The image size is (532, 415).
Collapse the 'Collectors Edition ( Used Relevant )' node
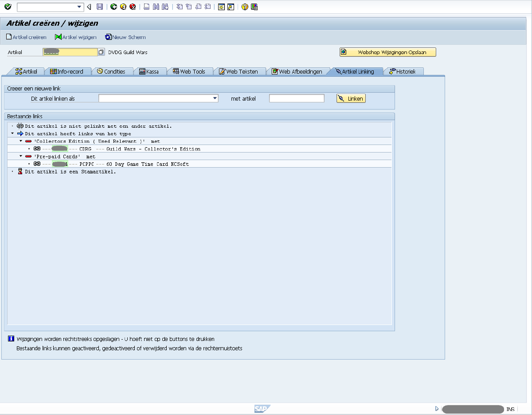point(20,141)
